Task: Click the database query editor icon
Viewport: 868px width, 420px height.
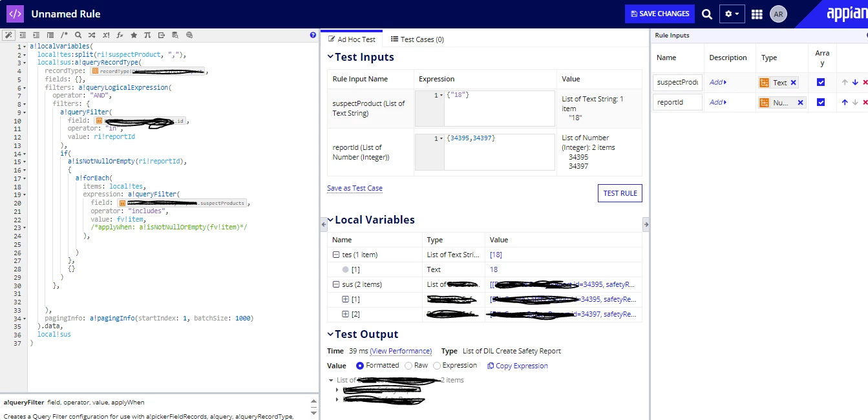Action: point(175,35)
